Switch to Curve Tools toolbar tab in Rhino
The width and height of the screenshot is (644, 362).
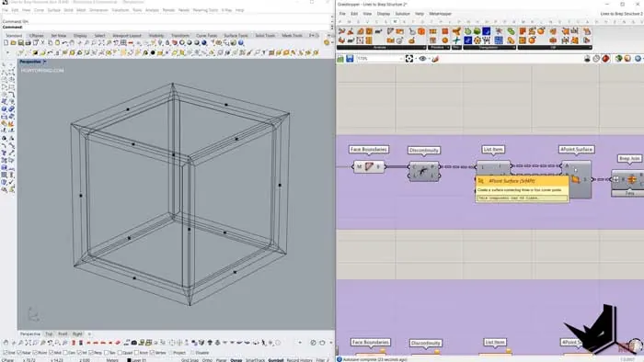[207, 36]
